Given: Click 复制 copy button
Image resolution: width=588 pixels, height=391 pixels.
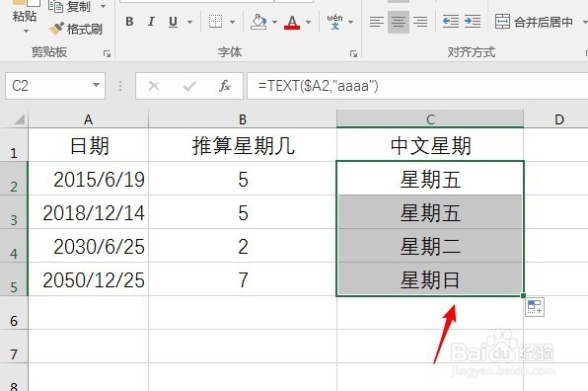Looking at the screenshot, I should (70, 6).
